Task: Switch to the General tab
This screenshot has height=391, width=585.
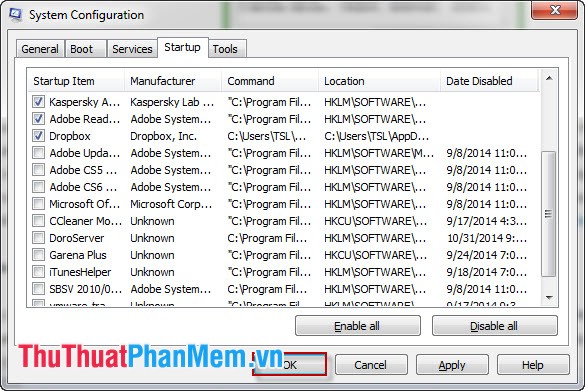Action: pyautogui.click(x=40, y=49)
